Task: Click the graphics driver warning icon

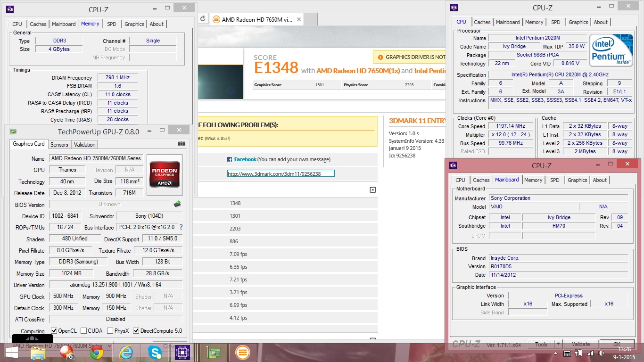Action: (380, 57)
